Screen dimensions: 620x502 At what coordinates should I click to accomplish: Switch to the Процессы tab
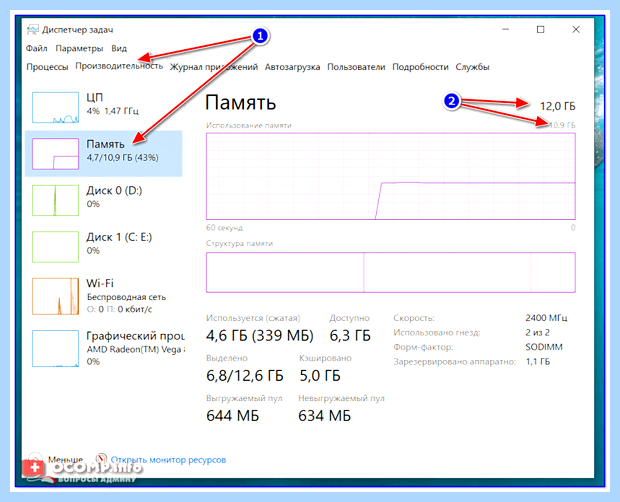click(x=47, y=67)
